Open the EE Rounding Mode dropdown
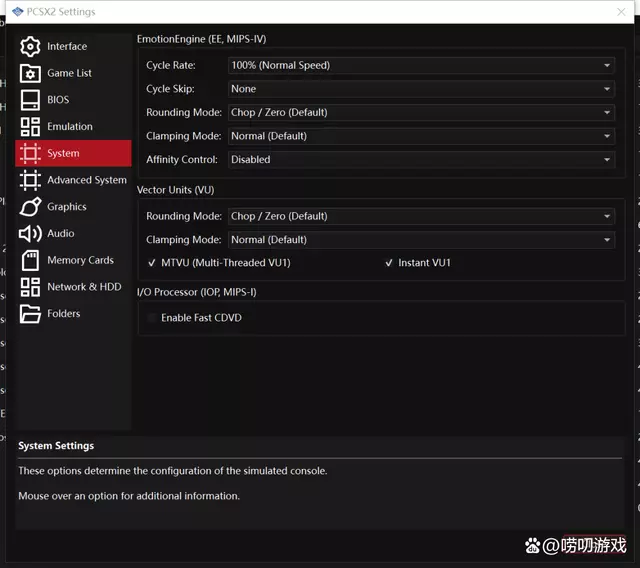Image resolution: width=640 pixels, height=568 pixels. point(421,113)
